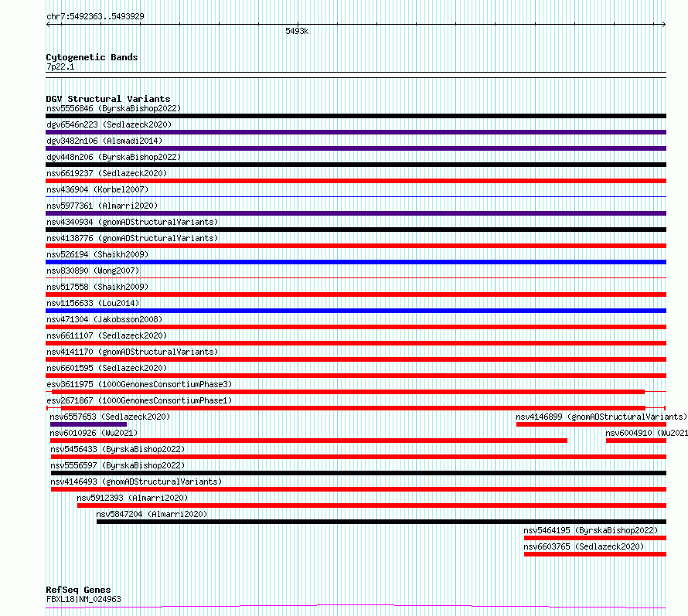Open the nsv517558 (Shaikh2009) label
This screenshot has width=688, height=616.
[x=97, y=287]
